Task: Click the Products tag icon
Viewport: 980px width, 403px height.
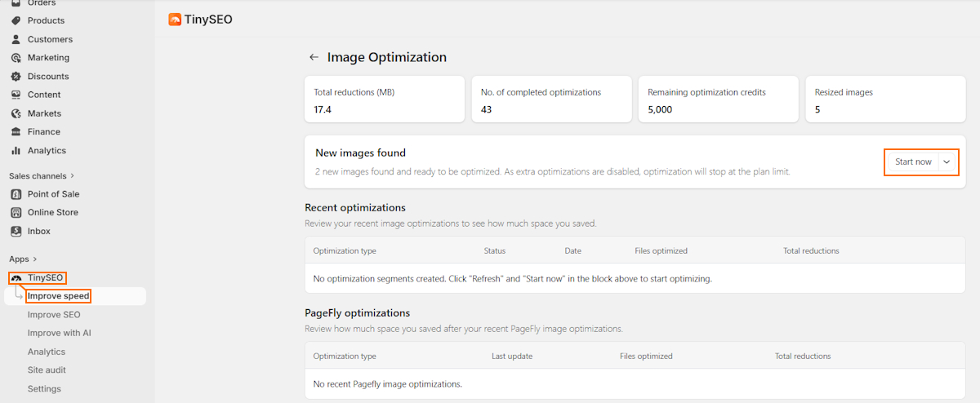Action: point(16,20)
